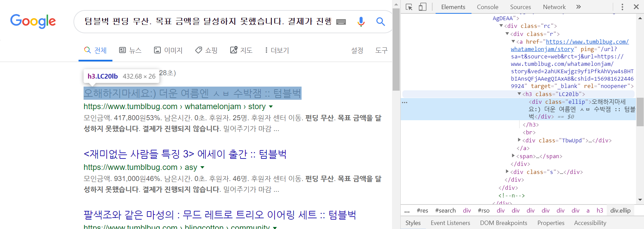Collapse the div class="r" node
Screen dimensions: 644x229
tap(507, 34)
